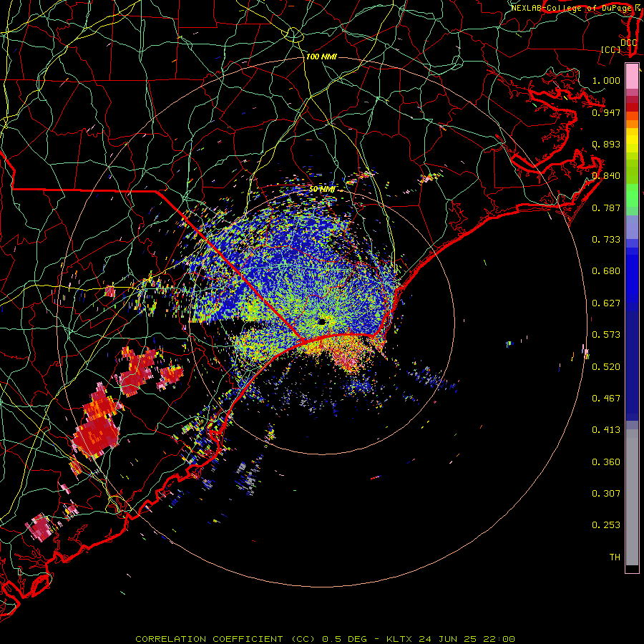644x644 pixels.
Task: Click the [CC] legend unit label
Action: coord(611,49)
